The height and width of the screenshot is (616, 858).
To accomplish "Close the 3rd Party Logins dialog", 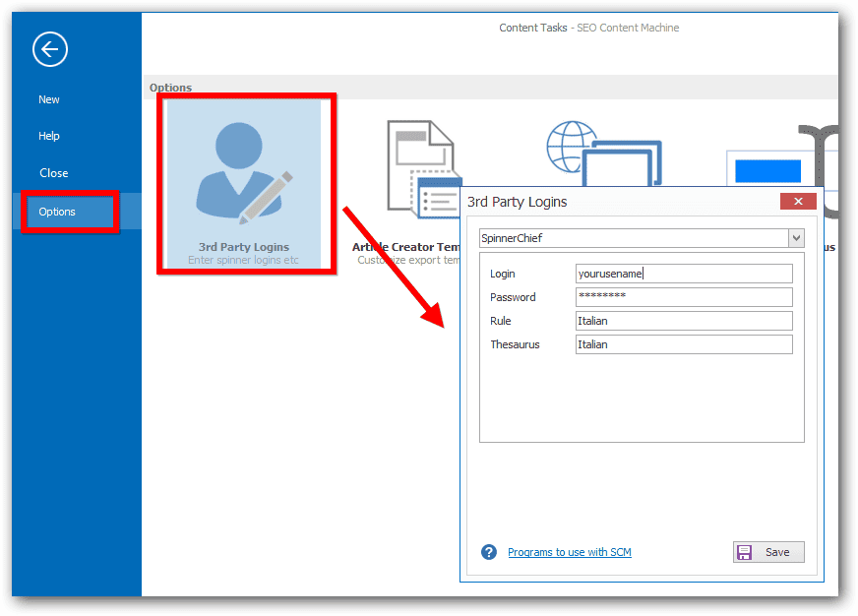I will tap(798, 202).
